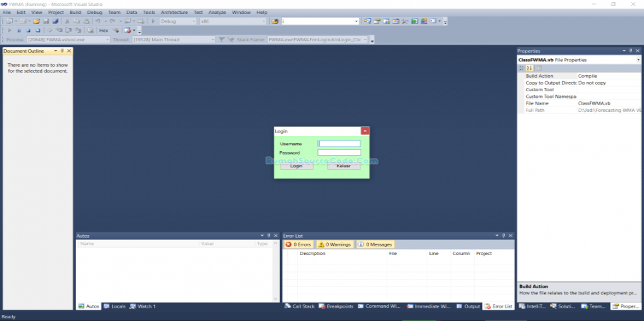The width and height of the screenshot is (644, 321).
Task: Click the Open File toolbar icon
Action: point(36,21)
